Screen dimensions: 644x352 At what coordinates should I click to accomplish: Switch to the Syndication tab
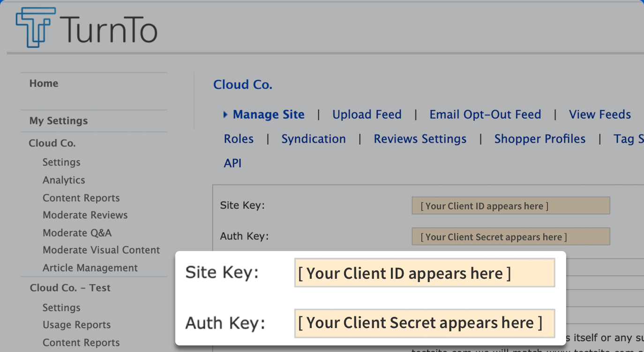click(314, 139)
